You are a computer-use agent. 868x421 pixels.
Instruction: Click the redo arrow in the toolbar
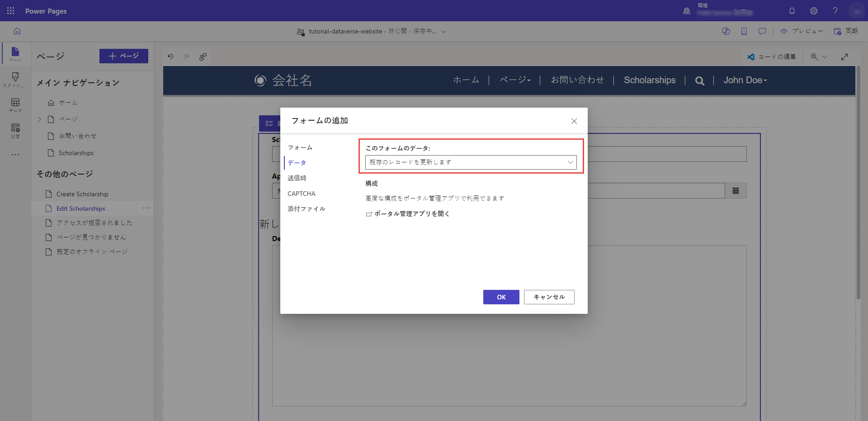point(187,57)
